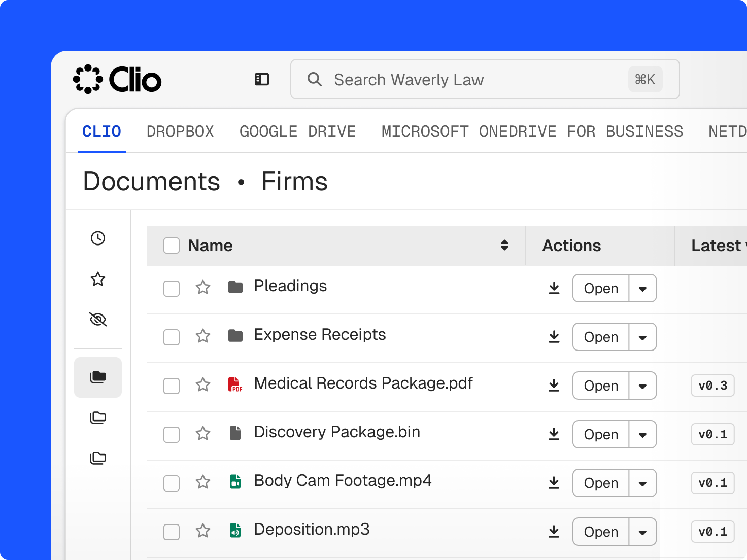Expand Open dropdown arrow for Deposition.mp3
Screen dimensions: 747x560
(642, 532)
